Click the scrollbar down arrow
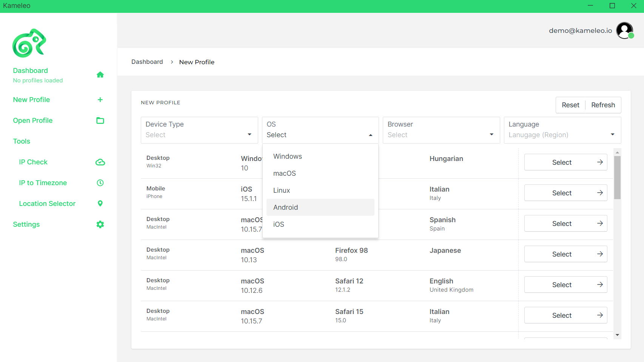Image resolution: width=644 pixels, height=362 pixels. coord(617,335)
